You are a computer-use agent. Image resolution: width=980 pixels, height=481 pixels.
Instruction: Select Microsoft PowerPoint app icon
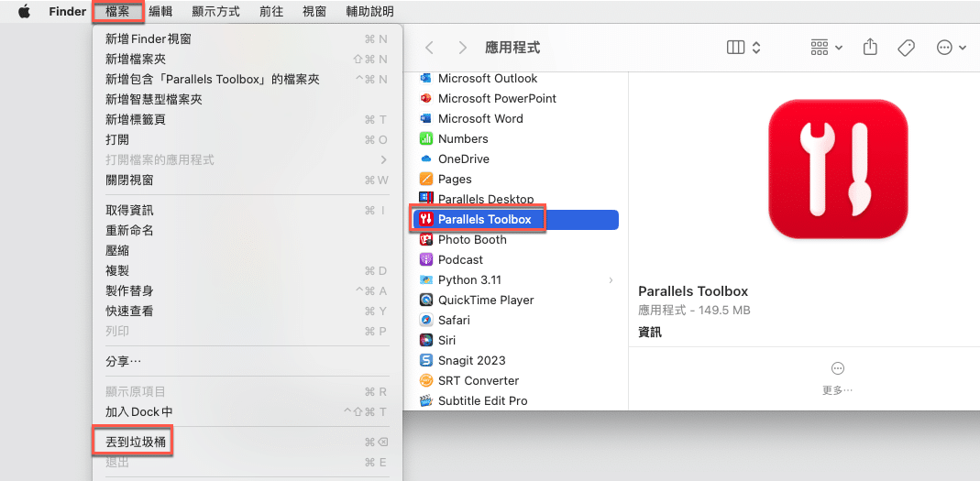[426, 98]
